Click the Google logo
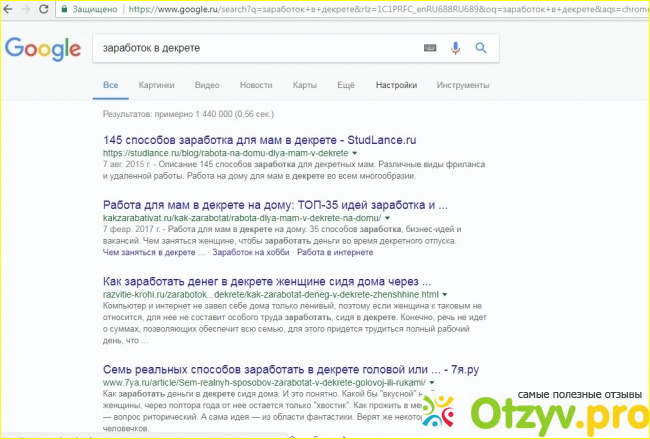The width and height of the screenshot is (650, 439). pos(42,49)
